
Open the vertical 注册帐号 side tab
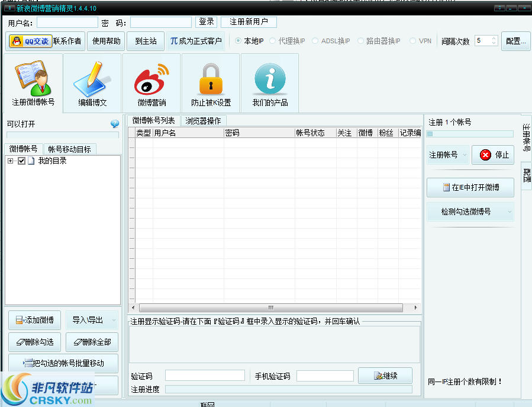click(x=526, y=137)
